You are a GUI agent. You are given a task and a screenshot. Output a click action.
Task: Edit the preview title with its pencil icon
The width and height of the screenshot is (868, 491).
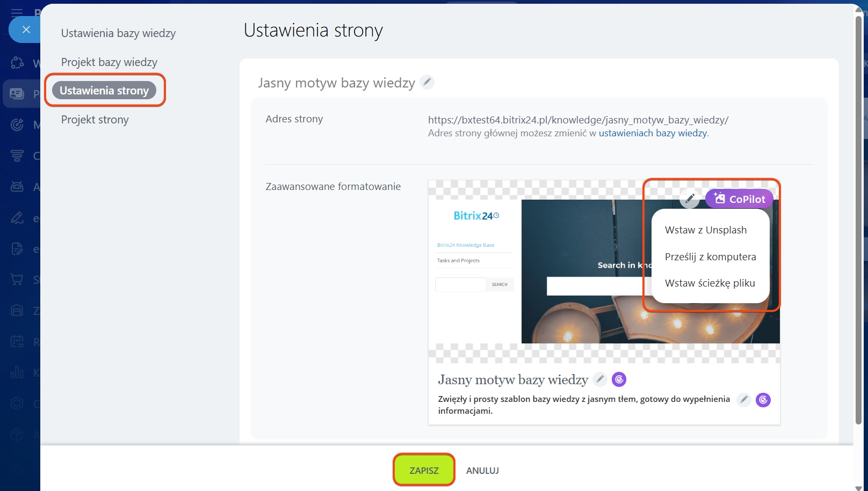pos(600,379)
